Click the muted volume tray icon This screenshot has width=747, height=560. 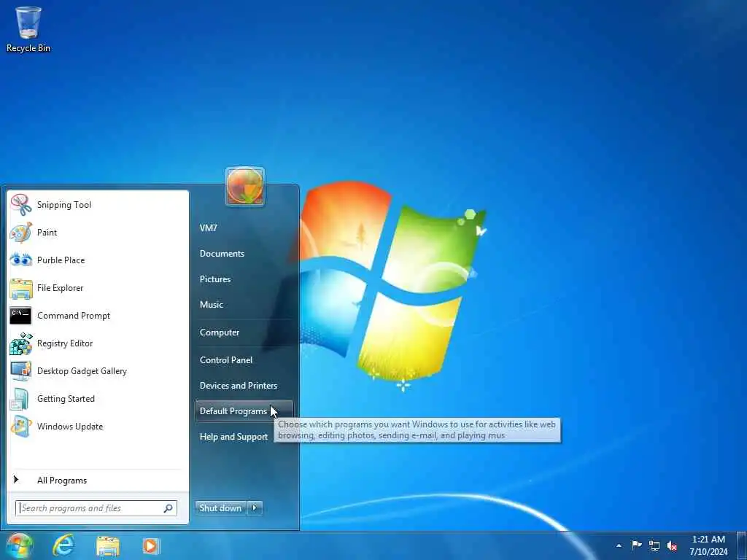(672, 545)
